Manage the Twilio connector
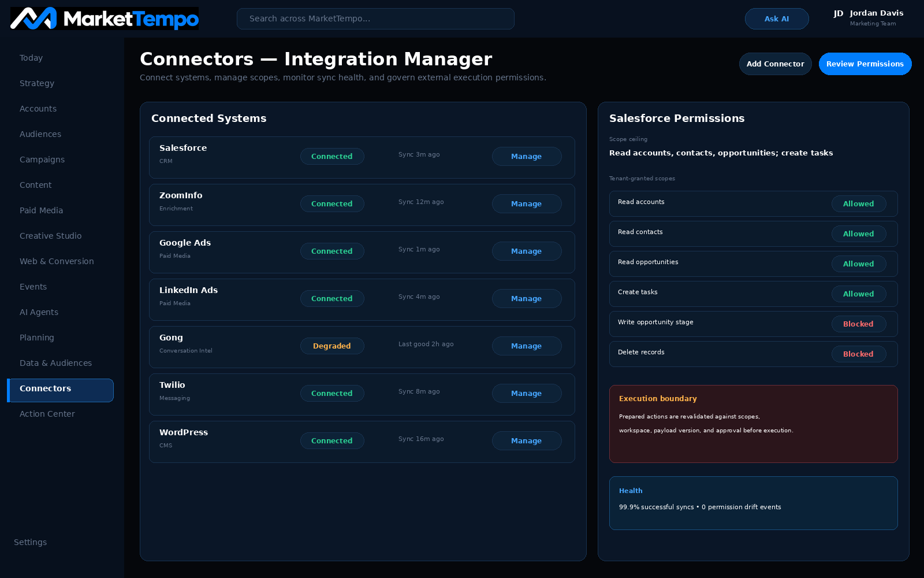924x578 pixels. (526, 393)
